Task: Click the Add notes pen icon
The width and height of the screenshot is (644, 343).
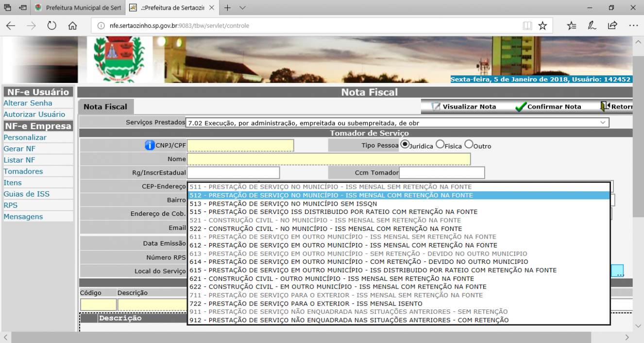Action: pyautogui.click(x=592, y=26)
